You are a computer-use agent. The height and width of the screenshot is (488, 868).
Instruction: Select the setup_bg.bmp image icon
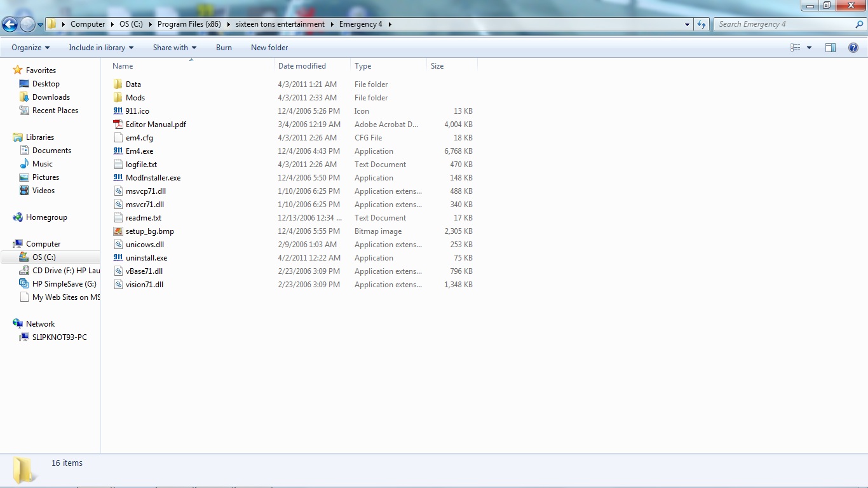click(x=118, y=231)
